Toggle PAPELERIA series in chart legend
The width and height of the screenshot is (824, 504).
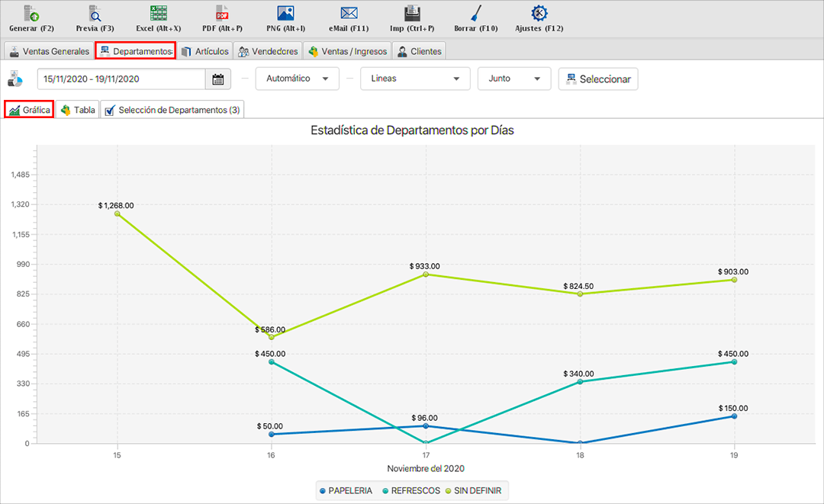[346, 490]
